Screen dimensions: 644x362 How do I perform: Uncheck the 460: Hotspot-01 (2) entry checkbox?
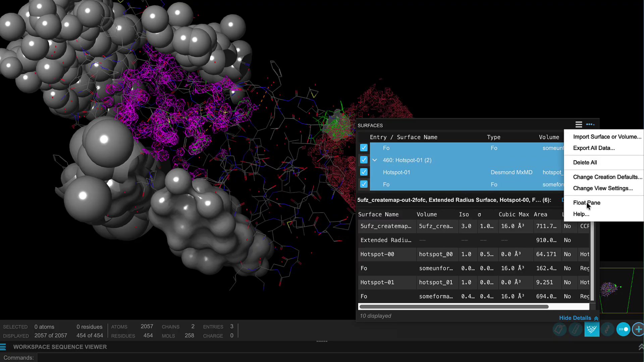pos(364,160)
